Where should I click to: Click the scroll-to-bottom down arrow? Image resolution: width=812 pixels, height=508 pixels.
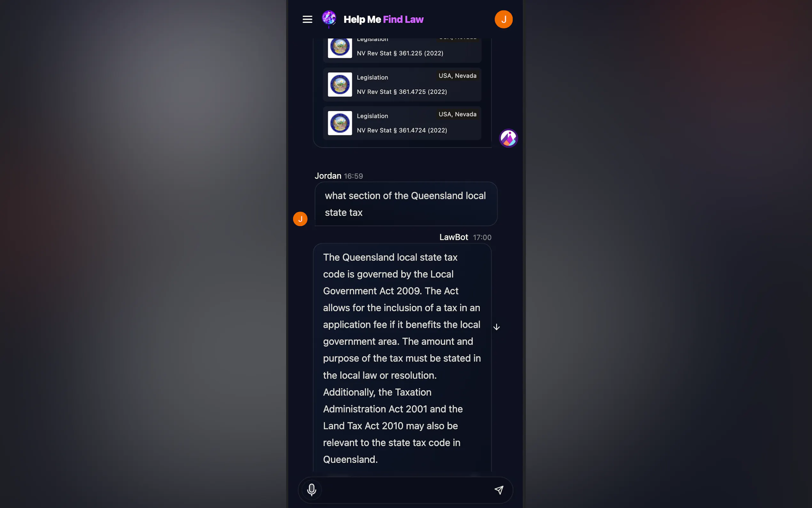496,327
